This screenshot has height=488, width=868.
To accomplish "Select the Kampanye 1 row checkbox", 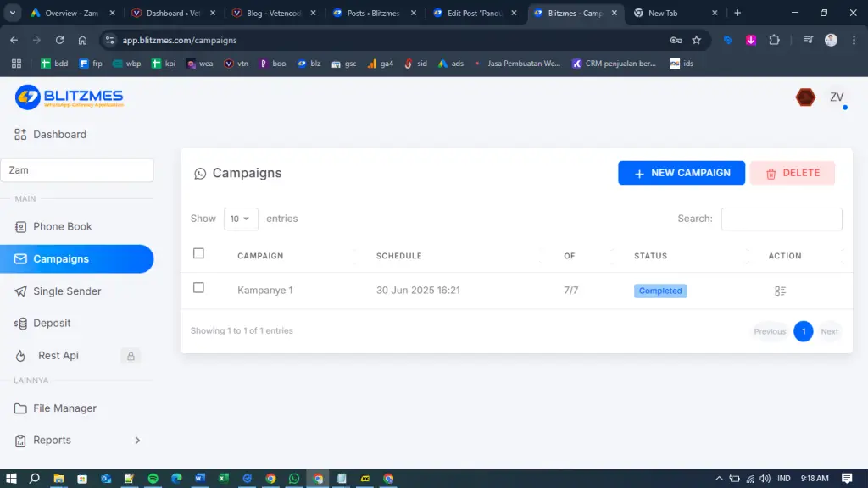I will click(x=198, y=288).
